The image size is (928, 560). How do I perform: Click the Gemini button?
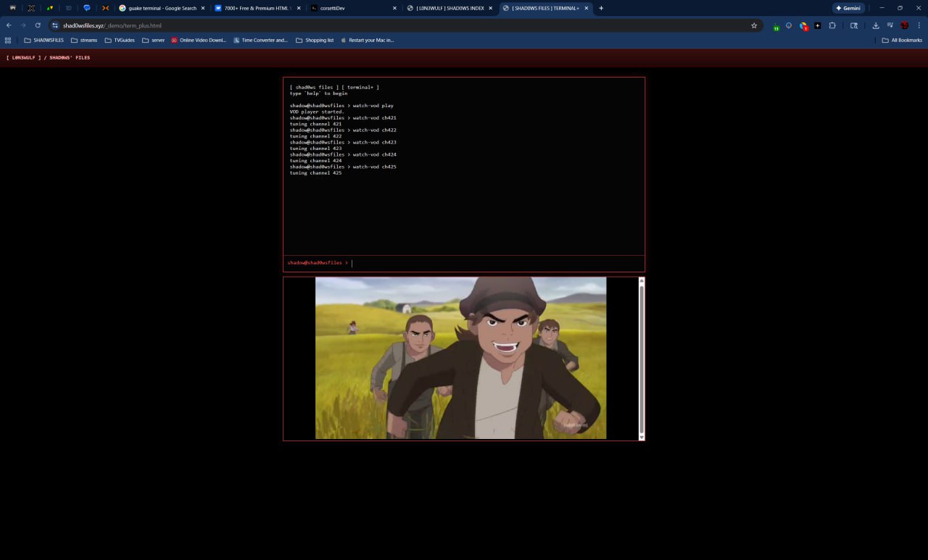[x=848, y=8]
